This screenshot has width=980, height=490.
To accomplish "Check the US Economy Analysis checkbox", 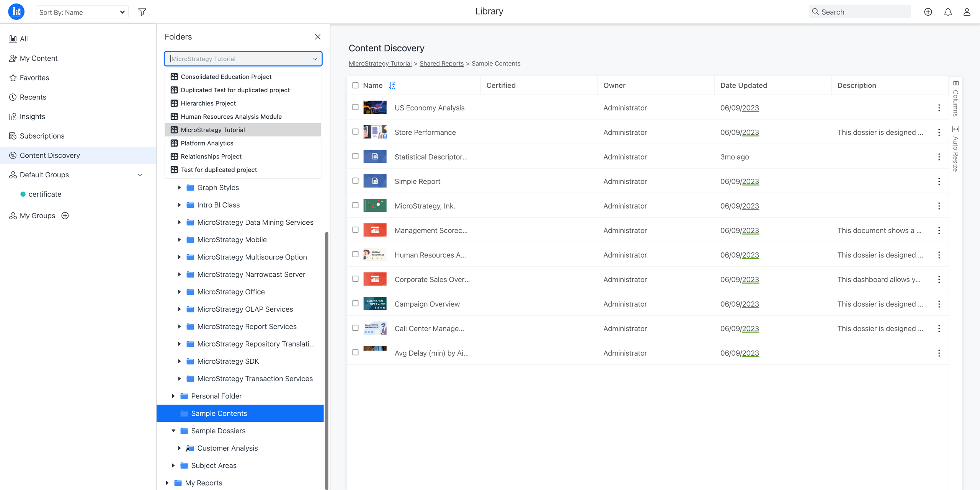I will 355,107.
